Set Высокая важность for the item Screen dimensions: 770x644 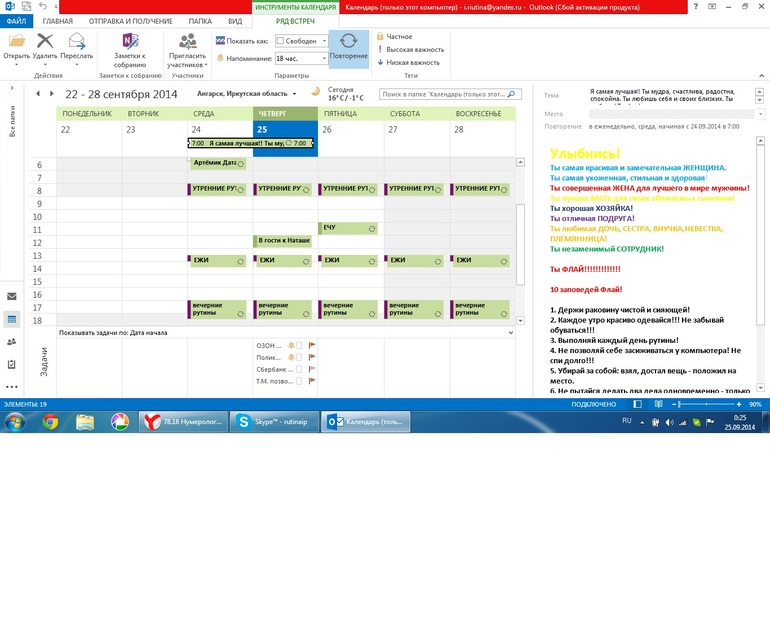tap(412, 49)
